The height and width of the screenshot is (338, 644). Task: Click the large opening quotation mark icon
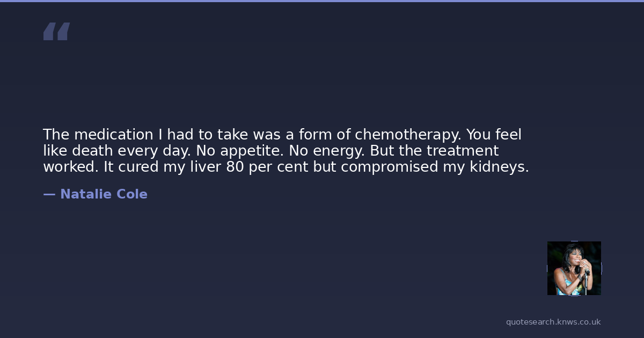pyautogui.click(x=56, y=32)
